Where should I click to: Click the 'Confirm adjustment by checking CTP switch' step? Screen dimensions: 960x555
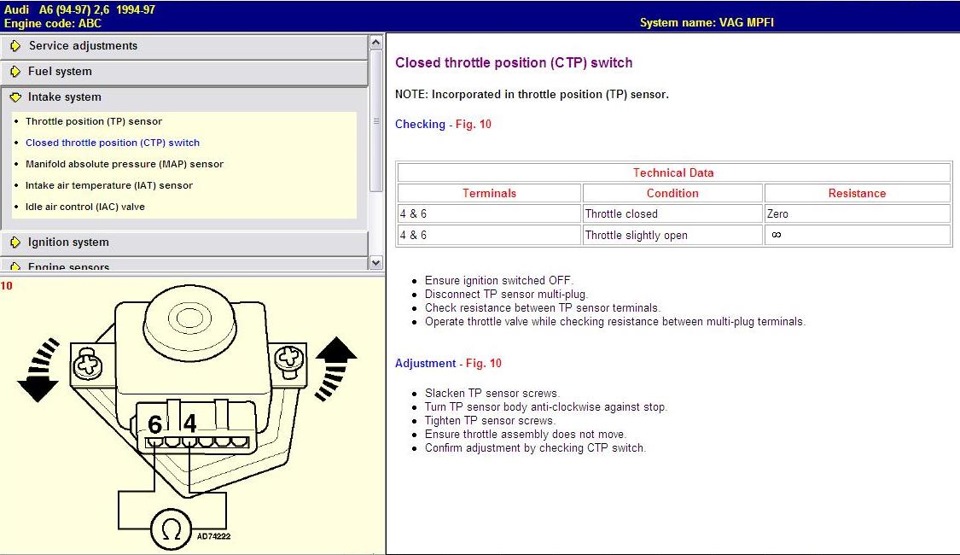click(535, 448)
